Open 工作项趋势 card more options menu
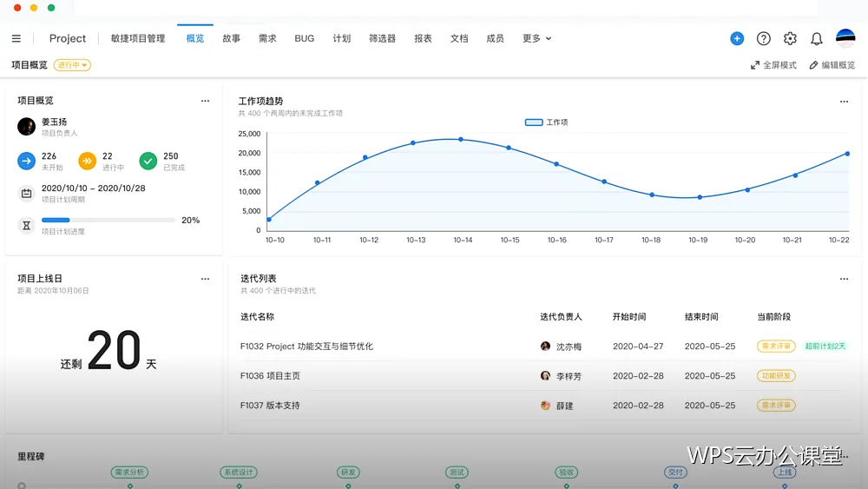Viewport: 868px width, 489px height. (x=844, y=102)
